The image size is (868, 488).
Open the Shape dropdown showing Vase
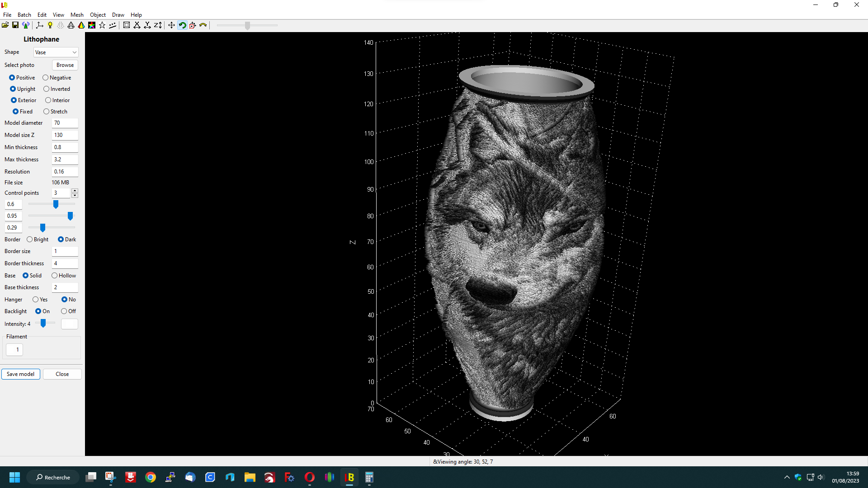pyautogui.click(x=56, y=52)
